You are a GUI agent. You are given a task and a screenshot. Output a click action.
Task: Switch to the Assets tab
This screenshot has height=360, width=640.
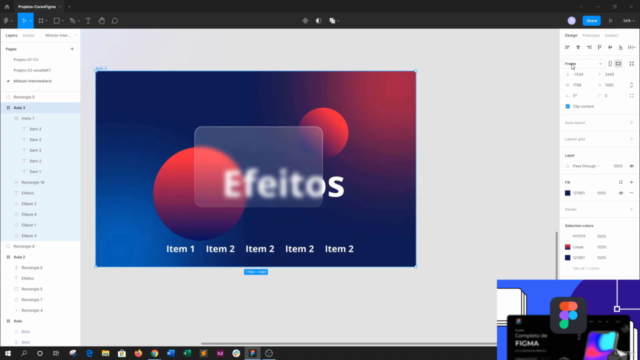(29, 36)
